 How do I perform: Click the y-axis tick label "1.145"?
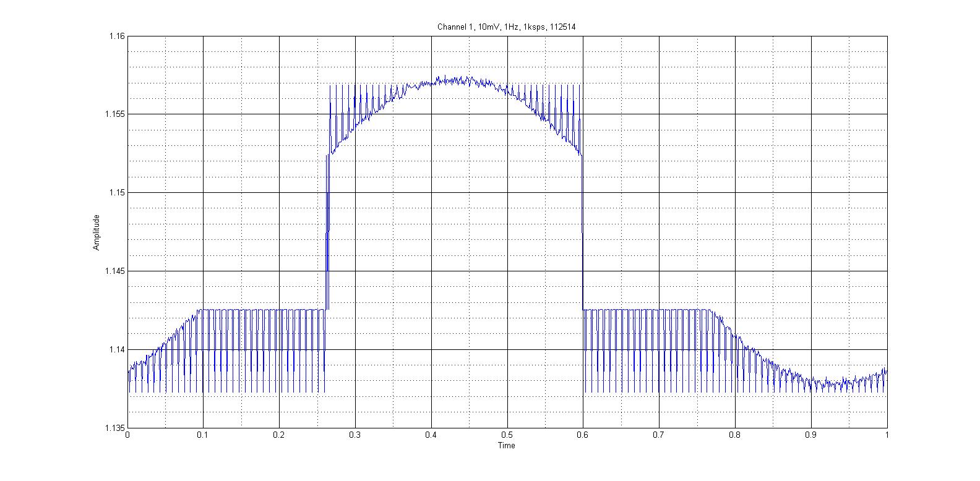[x=115, y=271]
